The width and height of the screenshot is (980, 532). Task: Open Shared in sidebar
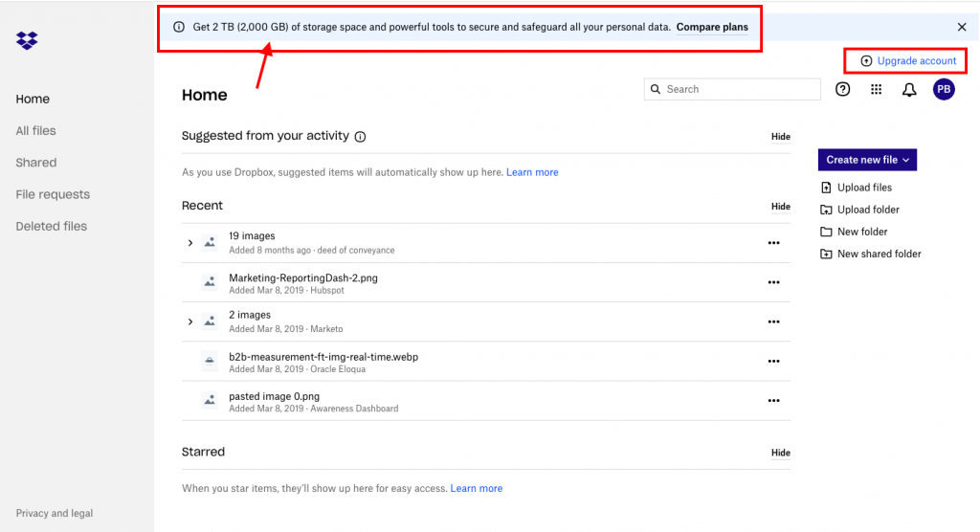[x=36, y=163]
